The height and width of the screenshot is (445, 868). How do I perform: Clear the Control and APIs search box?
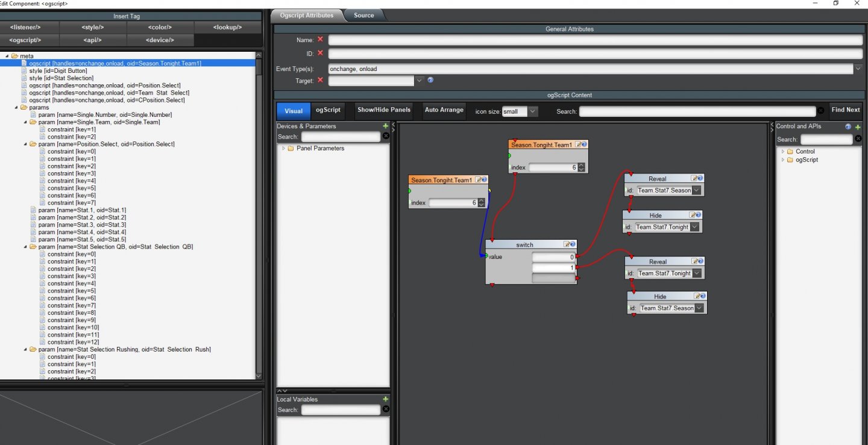[858, 139]
